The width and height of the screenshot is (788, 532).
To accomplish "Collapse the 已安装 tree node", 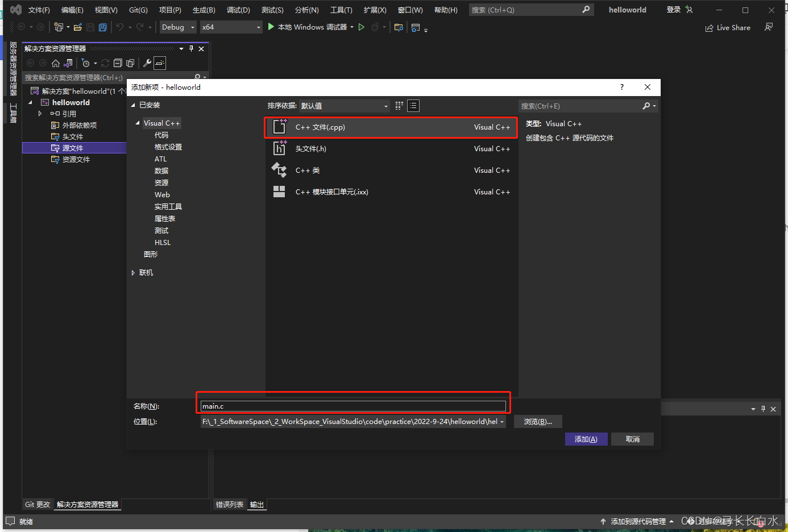I will tap(134, 105).
